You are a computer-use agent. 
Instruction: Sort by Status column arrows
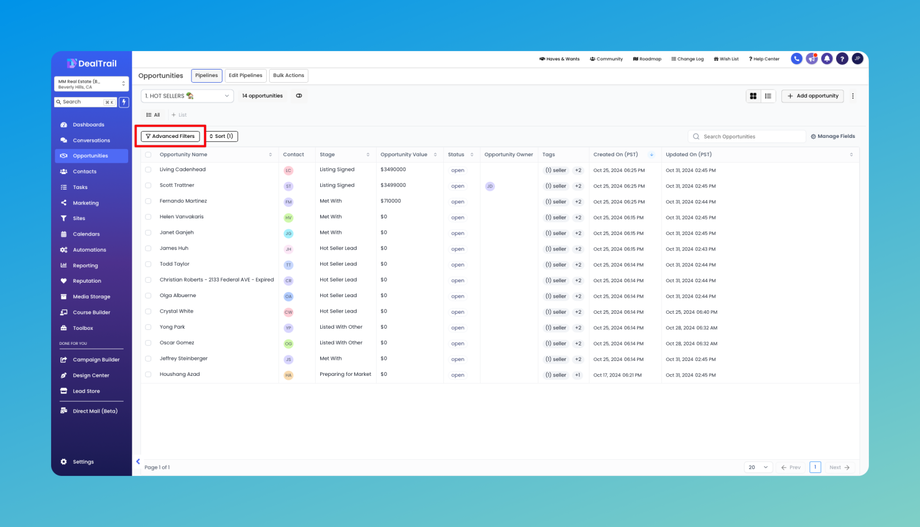pyautogui.click(x=472, y=155)
